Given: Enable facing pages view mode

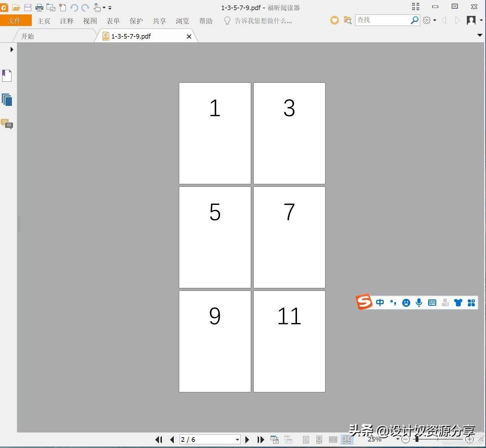Looking at the screenshot, I should [x=333, y=440].
